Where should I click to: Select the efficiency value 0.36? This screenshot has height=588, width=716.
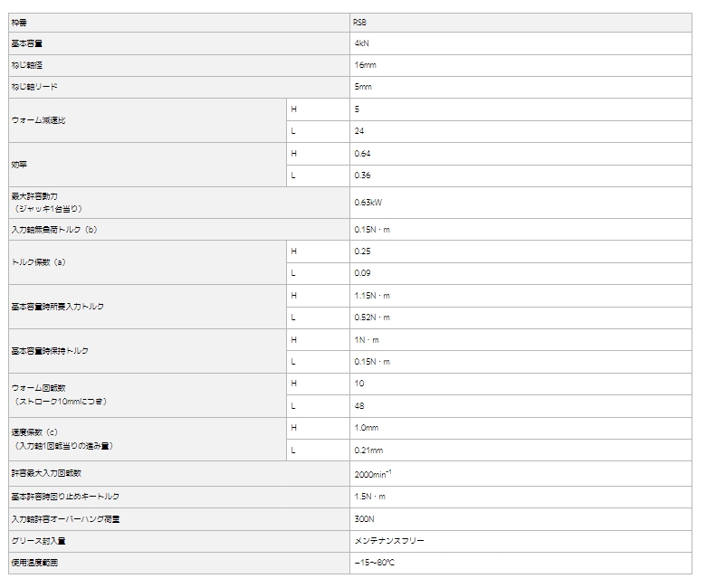[x=363, y=175]
